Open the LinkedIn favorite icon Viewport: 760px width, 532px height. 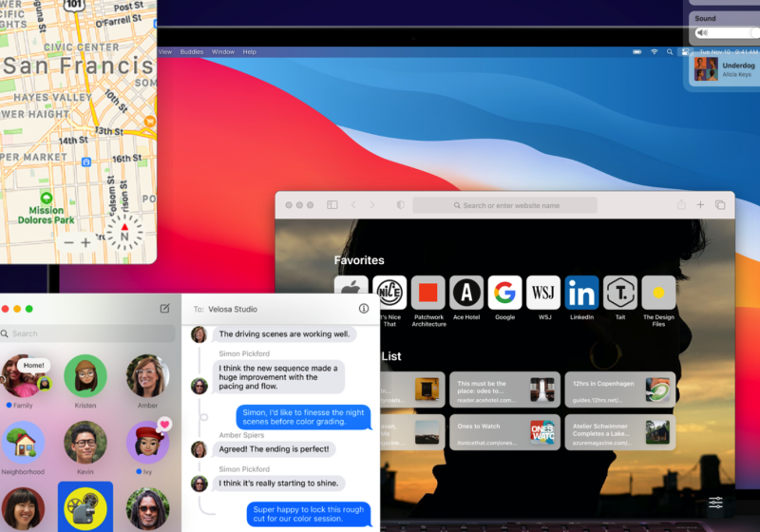581,293
